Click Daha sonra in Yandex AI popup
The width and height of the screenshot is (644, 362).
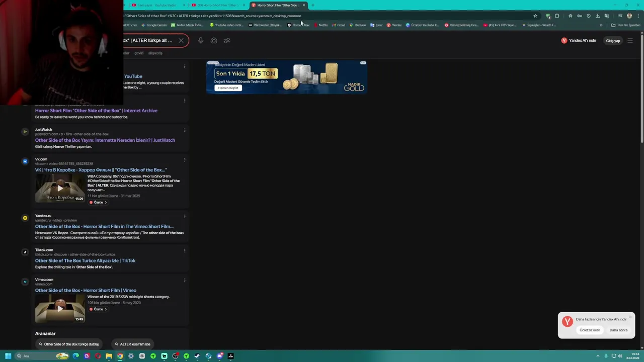(x=618, y=330)
